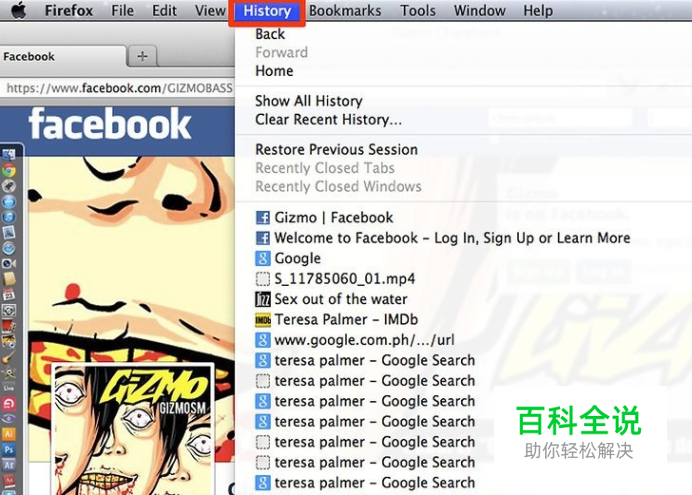
Task: Click the IMDb favicon in history list
Action: (x=263, y=319)
